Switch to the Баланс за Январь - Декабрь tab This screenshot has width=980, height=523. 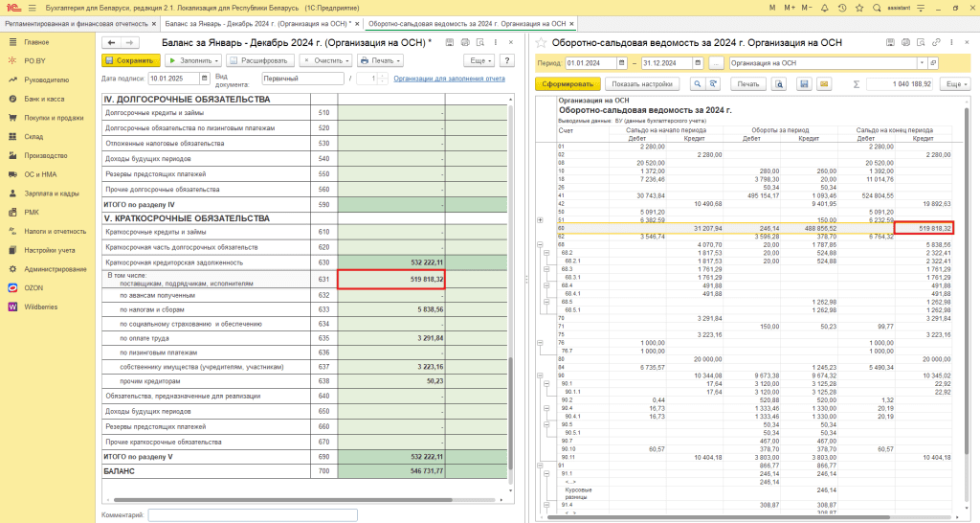coord(256,24)
